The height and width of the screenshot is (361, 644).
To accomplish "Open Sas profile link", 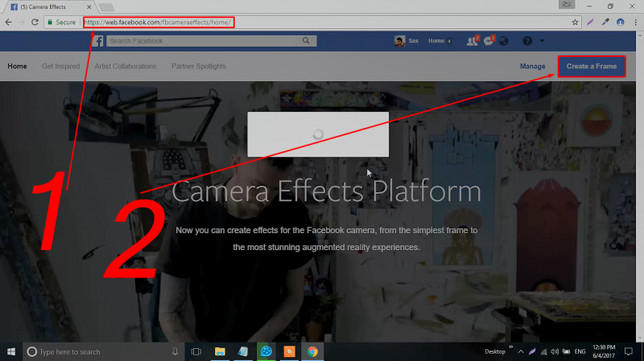I will point(407,41).
